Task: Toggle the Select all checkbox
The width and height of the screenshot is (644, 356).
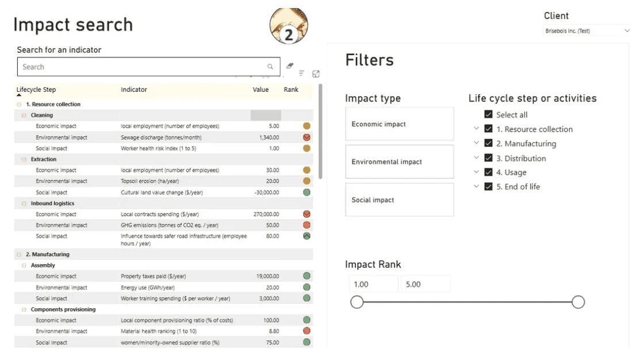Action: coord(488,114)
